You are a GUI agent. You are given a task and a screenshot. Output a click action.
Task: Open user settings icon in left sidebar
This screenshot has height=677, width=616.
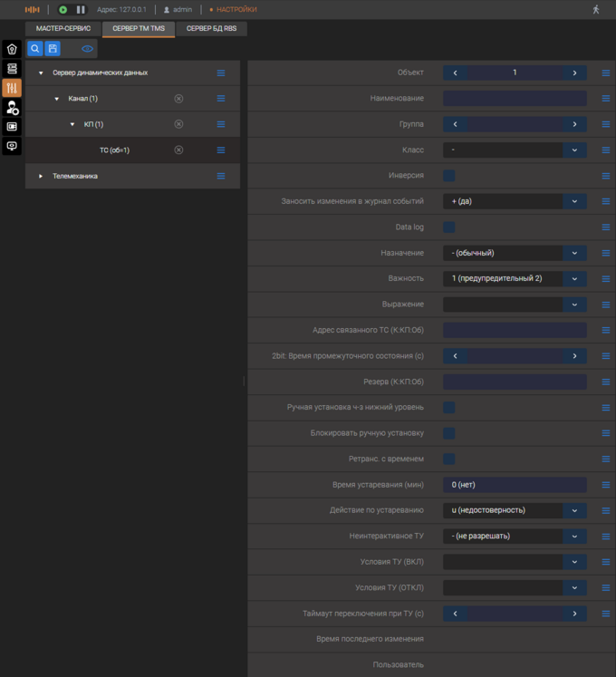tap(12, 108)
